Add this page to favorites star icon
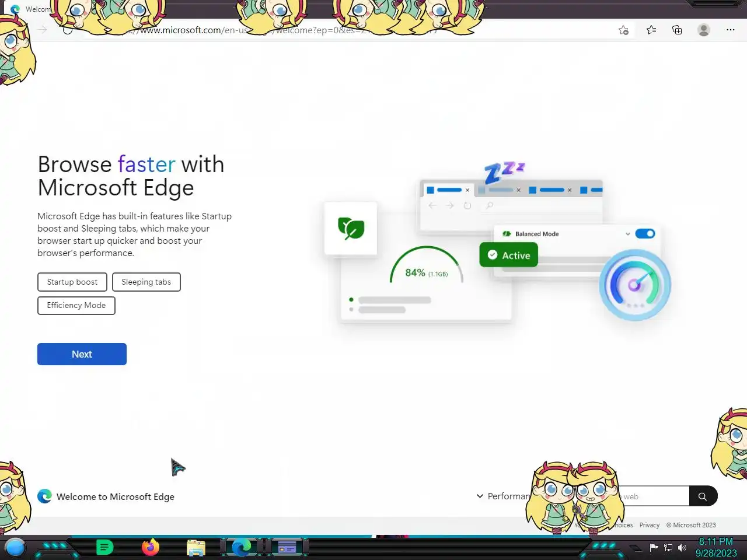The height and width of the screenshot is (560, 747). point(623,30)
